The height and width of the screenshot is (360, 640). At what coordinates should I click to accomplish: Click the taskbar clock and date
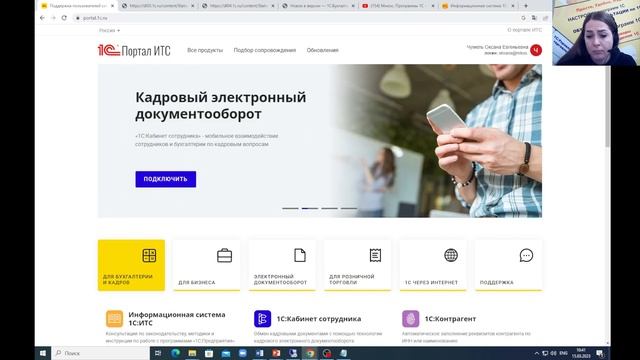click(x=581, y=353)
